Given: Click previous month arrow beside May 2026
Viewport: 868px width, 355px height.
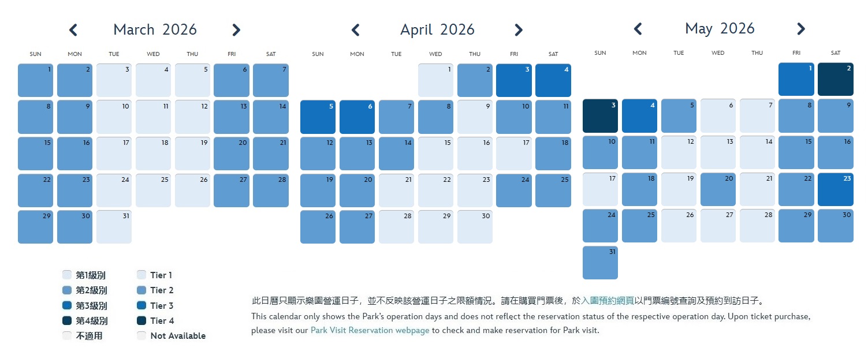Looking at the screenshot, I should click(638, 29).
